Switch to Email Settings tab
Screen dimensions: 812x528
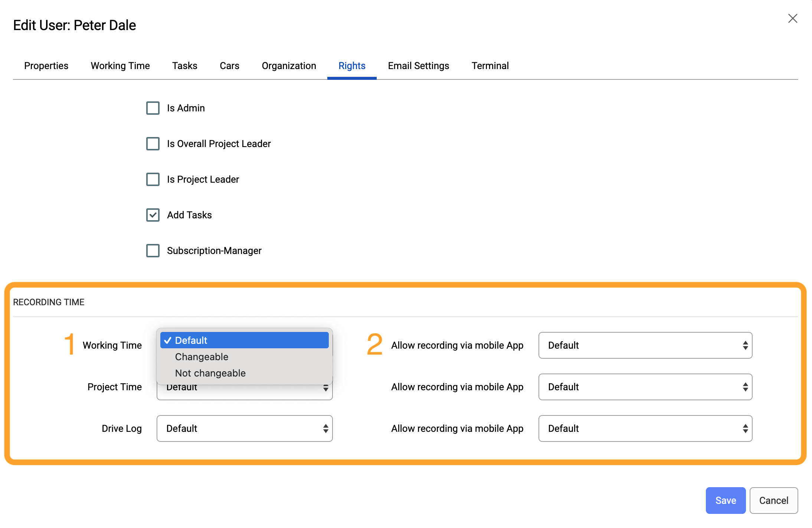(418, 66)
